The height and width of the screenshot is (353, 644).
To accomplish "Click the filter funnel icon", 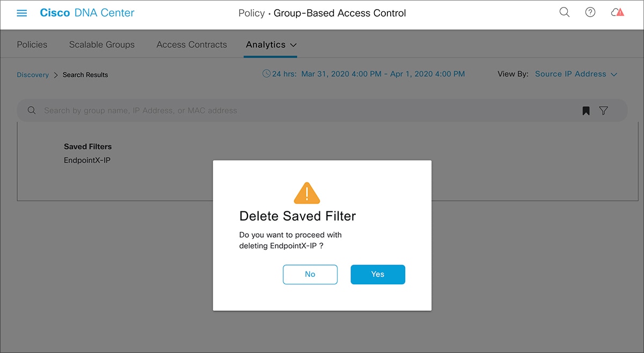I will click(604, 111).
